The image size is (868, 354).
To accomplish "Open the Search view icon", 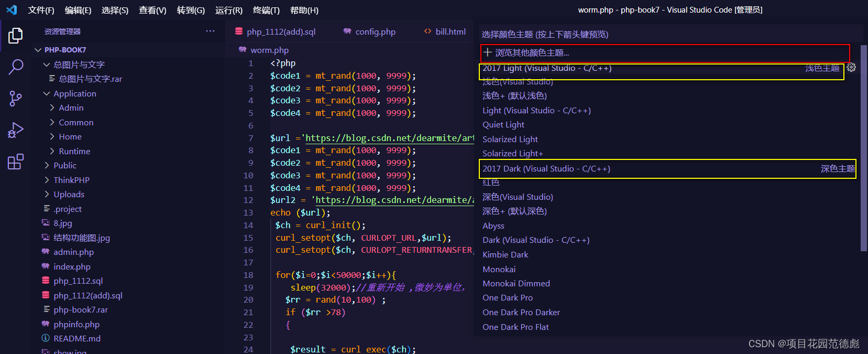I will pos(16,67).
